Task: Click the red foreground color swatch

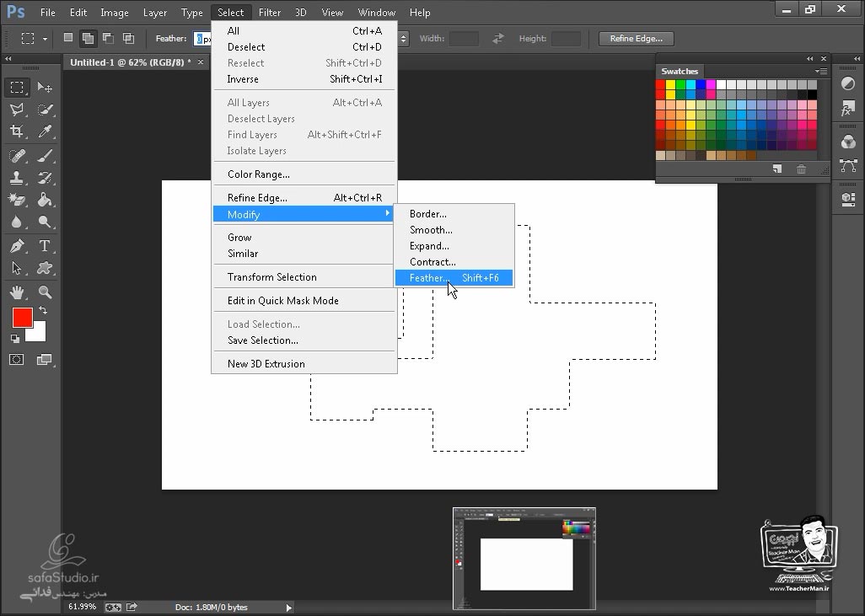Action: (22, 318)
